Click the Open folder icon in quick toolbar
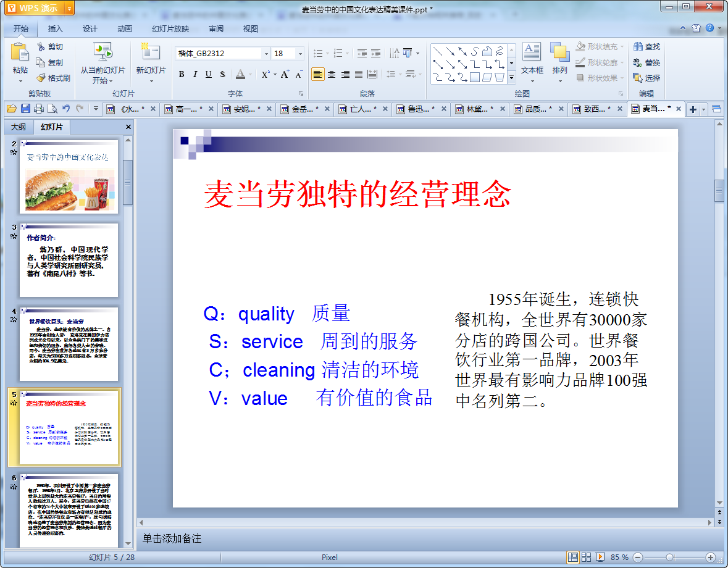The image size is (728, 568). 12,109
